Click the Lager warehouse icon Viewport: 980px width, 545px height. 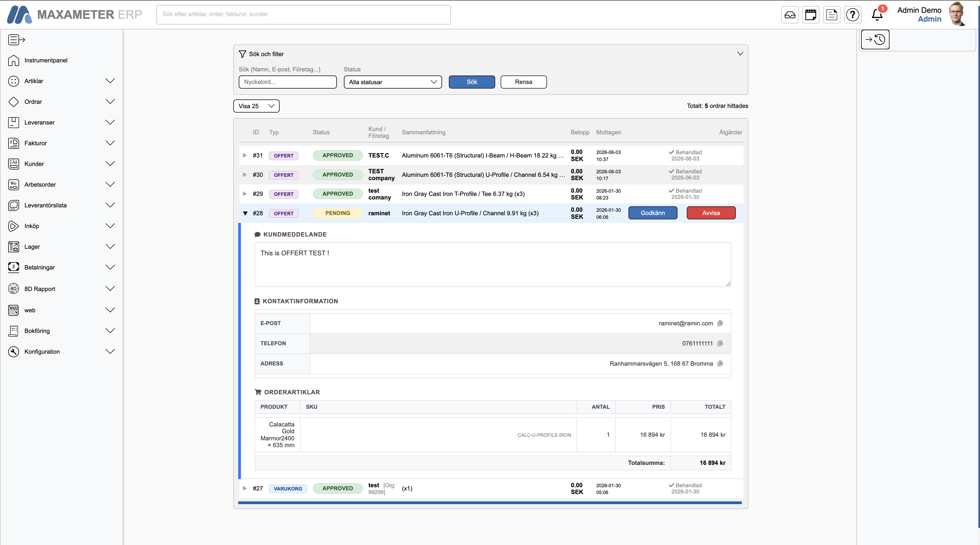[x=13, y=247]
